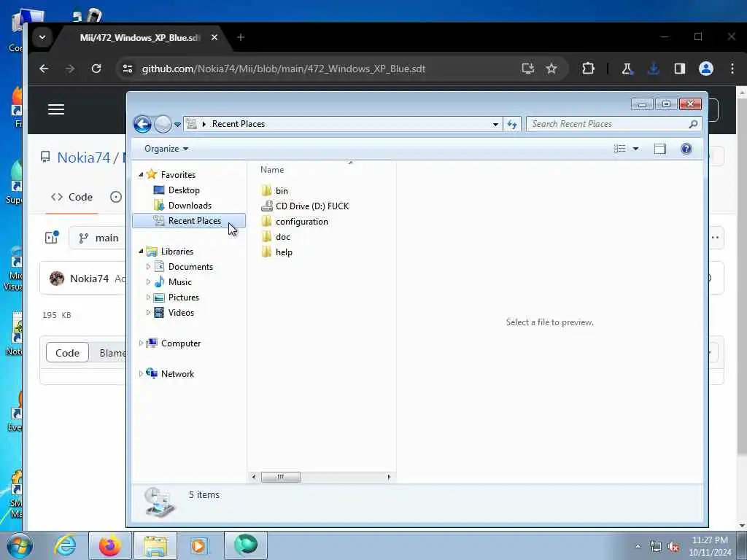Click the file list scroll left arrow
The width and height of the screenshot is (747, 560).
(x=254, y=477)
